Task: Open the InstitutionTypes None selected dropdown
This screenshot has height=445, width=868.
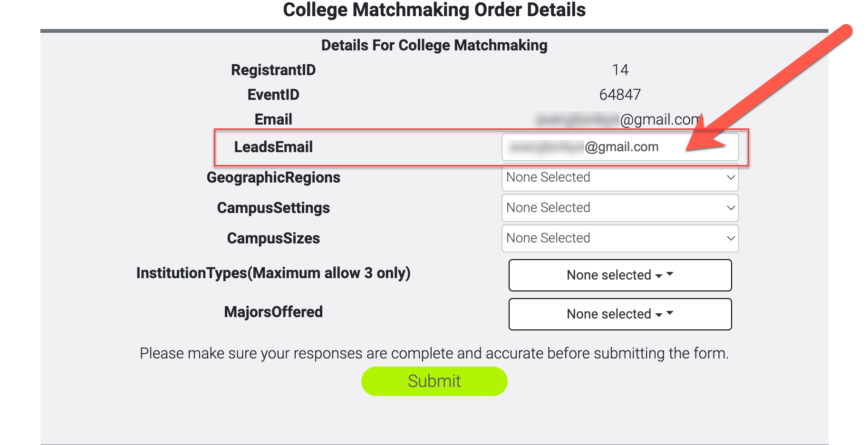Action: point(620,275)
